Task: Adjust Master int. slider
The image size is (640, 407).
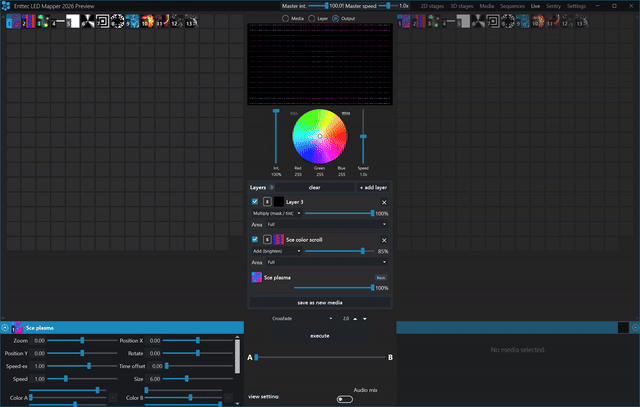Action: click(318, 6)
